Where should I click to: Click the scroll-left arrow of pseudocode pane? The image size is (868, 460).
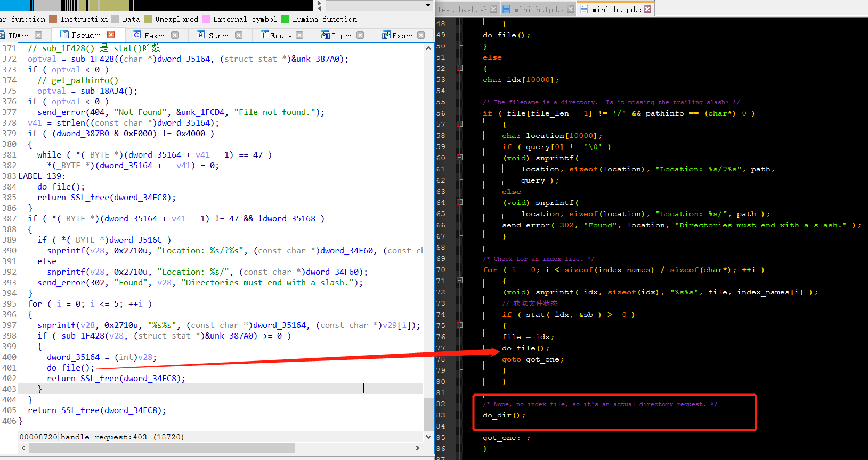[x=23, y=448]
